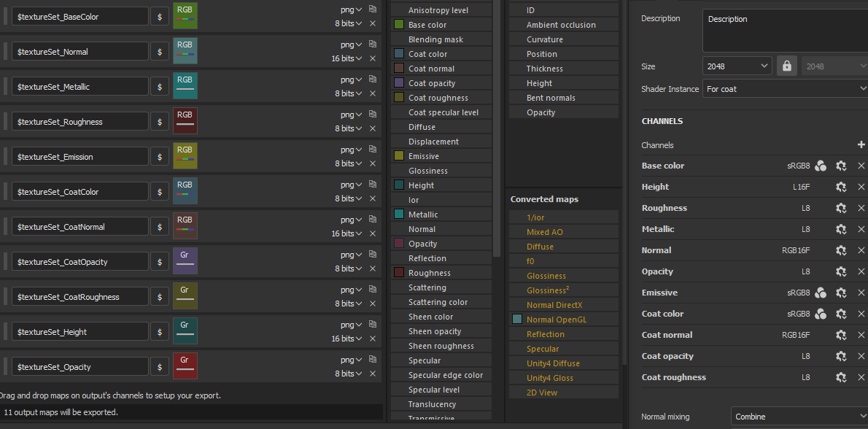
Task: Edit the $textureSet_Roughness name field
Action: pos(80,121)
